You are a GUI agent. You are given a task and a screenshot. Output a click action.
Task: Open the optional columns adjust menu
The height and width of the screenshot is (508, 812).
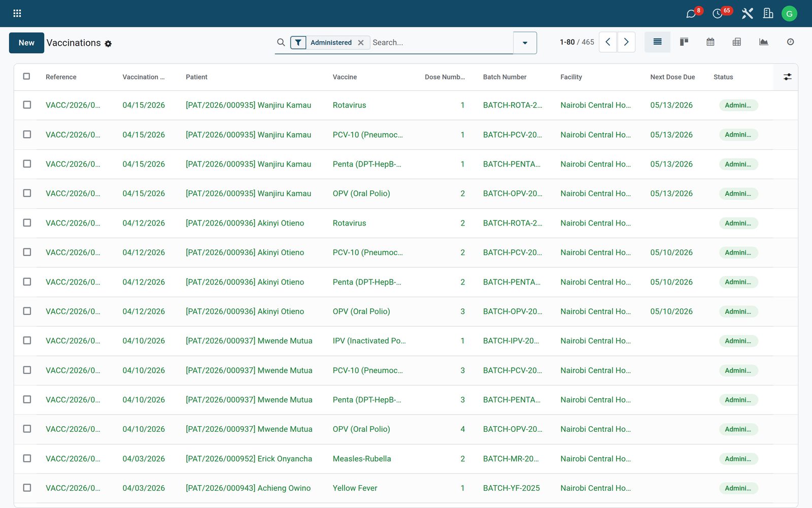[x=787, y=77]
